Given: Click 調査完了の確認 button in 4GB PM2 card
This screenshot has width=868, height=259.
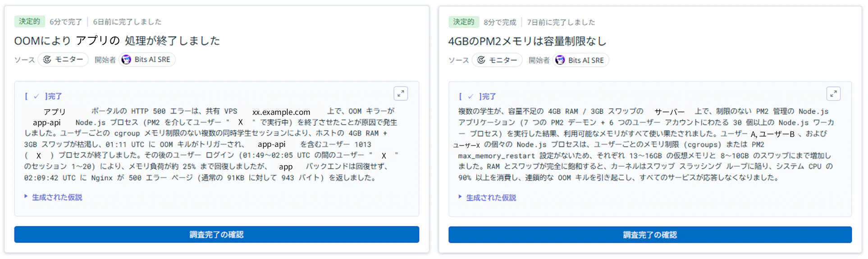Looking at the screenshot, I should (x=650, y=235).
